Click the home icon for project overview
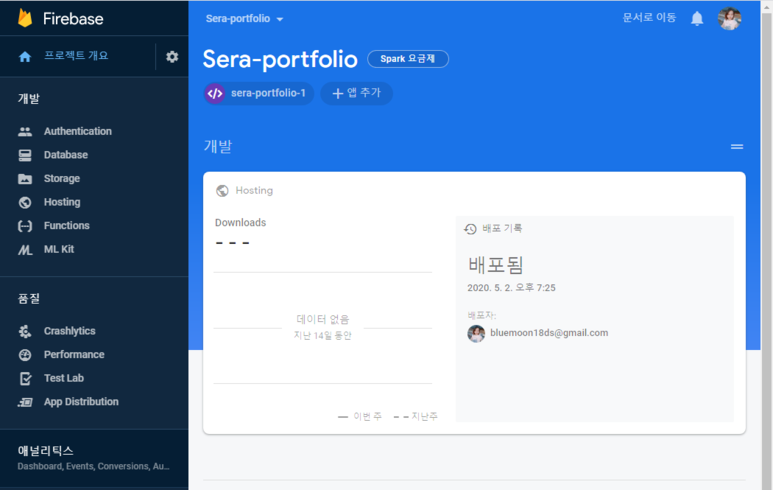 click(25, 57)
